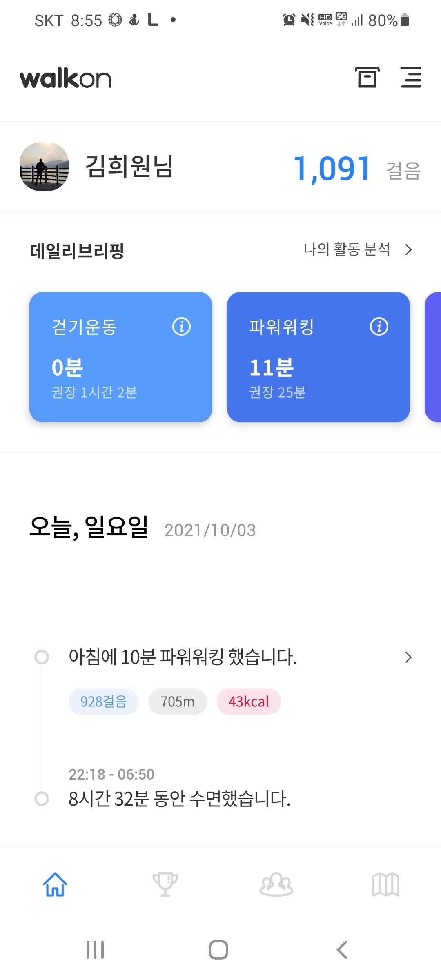Tap the info icon on 걷기운동 card
Viewport: 441px width, 980px height.
181,327
